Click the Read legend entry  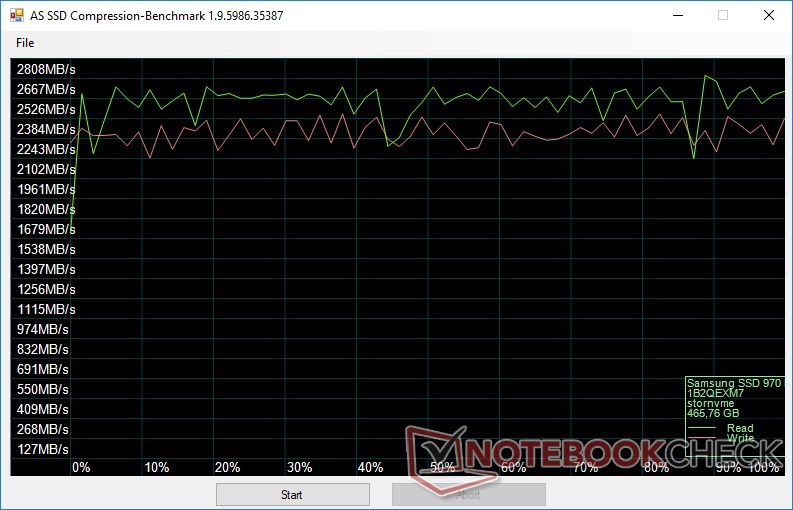coord(740,428)
